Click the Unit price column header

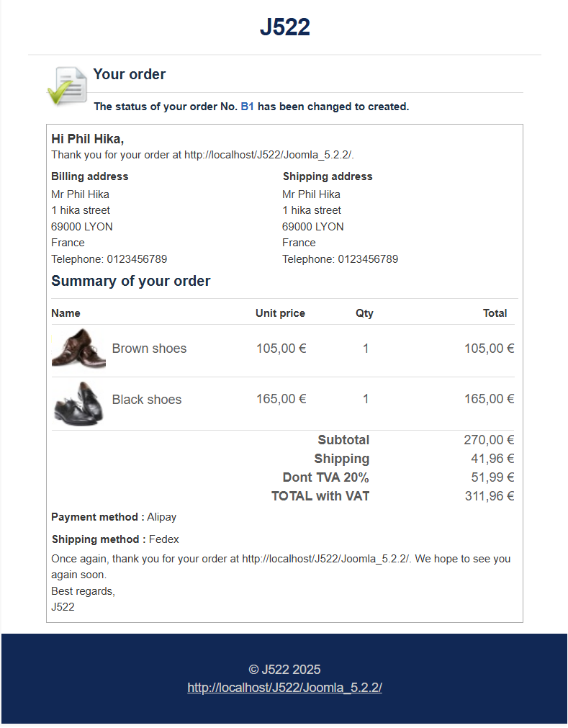(x=280, y=313)
